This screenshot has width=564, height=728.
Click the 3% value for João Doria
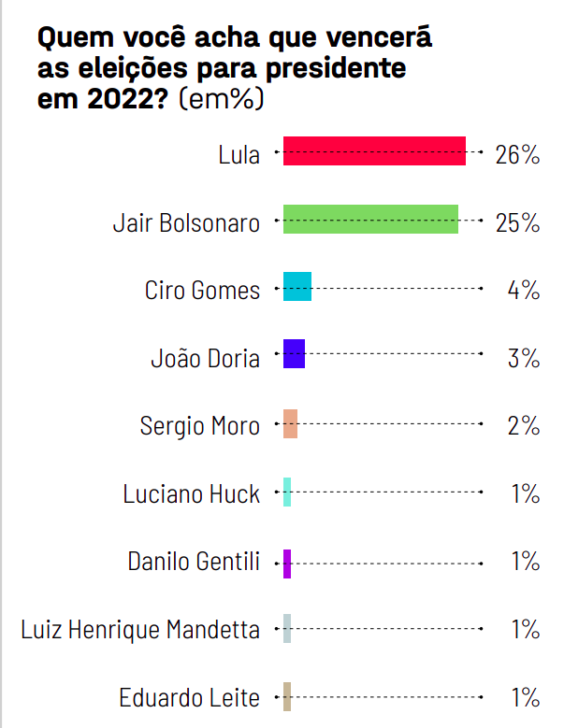point(523,358)
